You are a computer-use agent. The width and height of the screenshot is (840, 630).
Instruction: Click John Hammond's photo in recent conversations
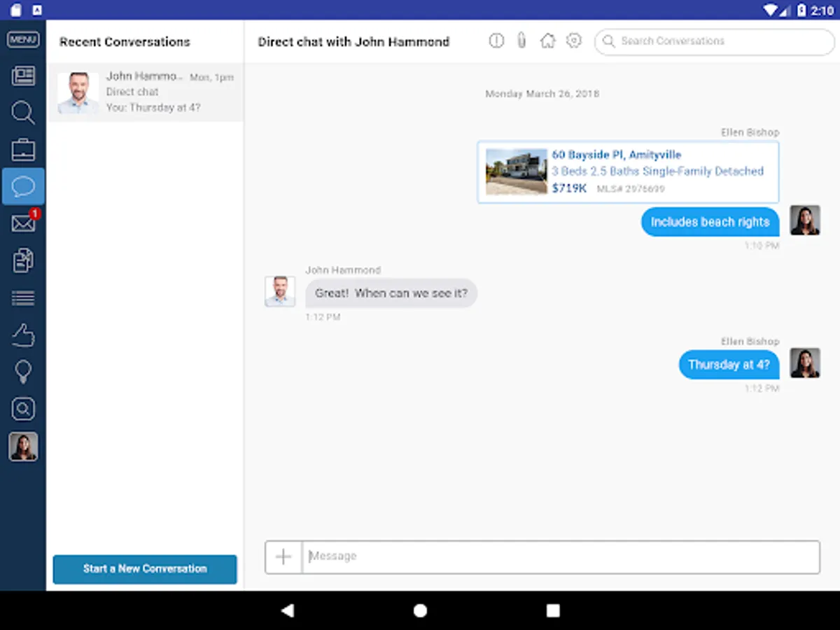pyautogui.click(x=78, y=93)
